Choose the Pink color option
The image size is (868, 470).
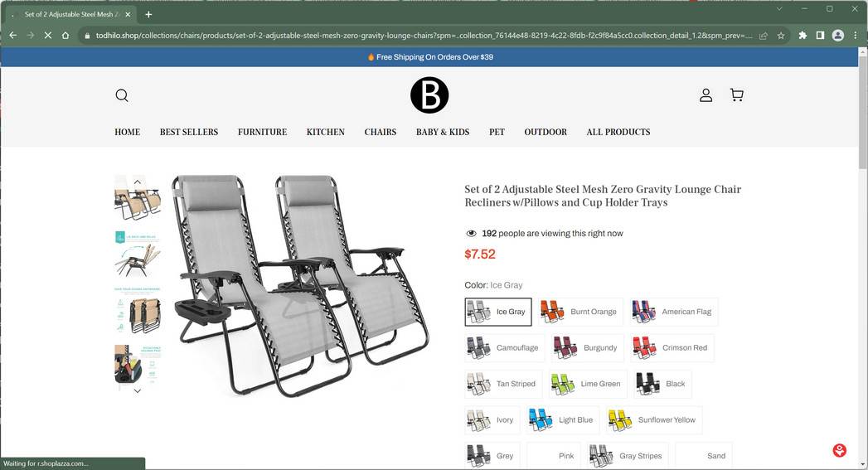coord(554,456)
